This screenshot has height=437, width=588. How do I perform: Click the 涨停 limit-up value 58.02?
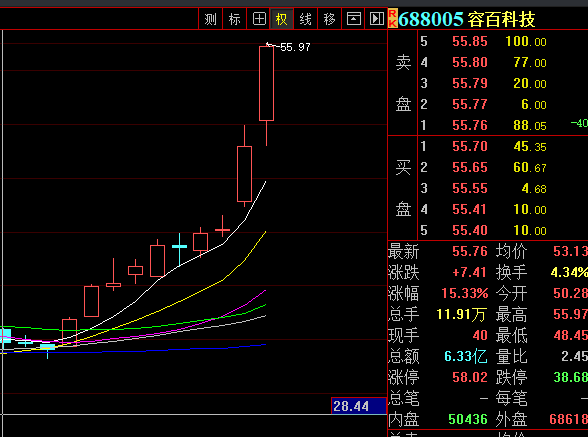470,377
